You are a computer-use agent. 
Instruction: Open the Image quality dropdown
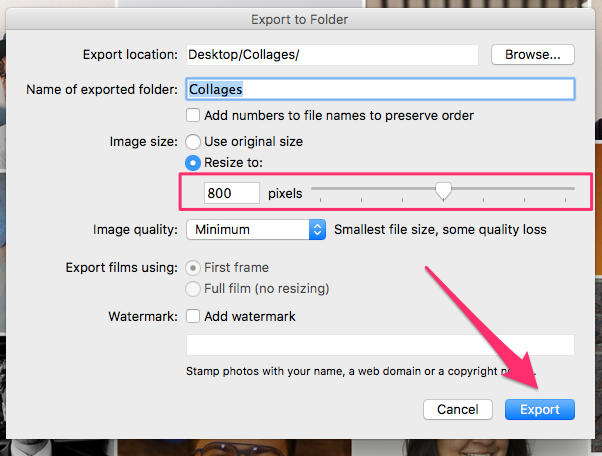(x=256, y=229)
